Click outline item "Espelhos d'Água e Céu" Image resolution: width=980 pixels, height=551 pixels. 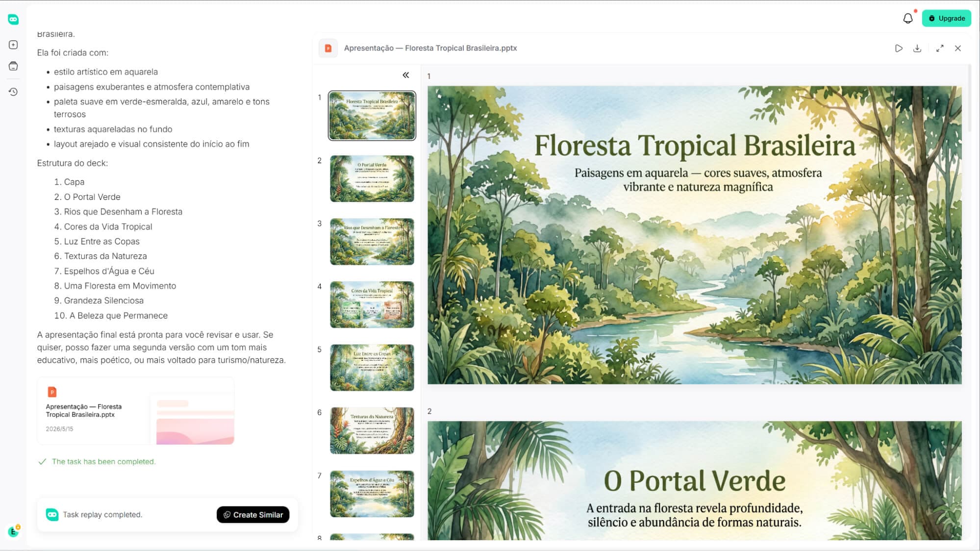pos(109,271)
